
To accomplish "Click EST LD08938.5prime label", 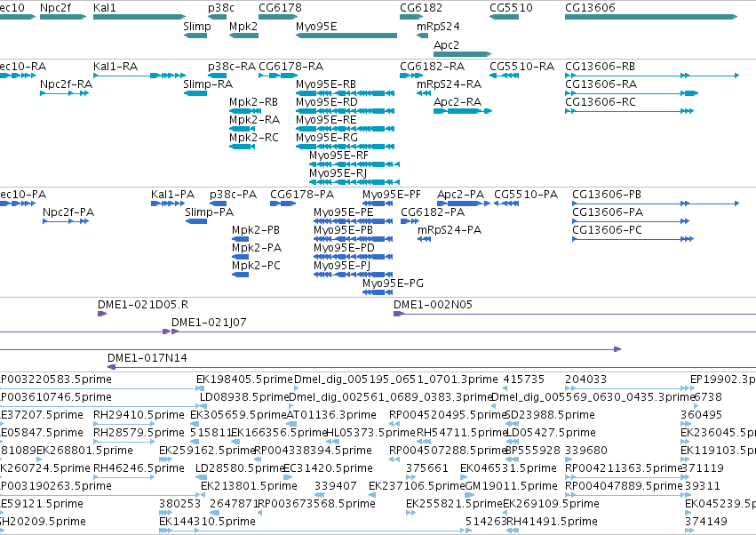I will click(244, 397).
